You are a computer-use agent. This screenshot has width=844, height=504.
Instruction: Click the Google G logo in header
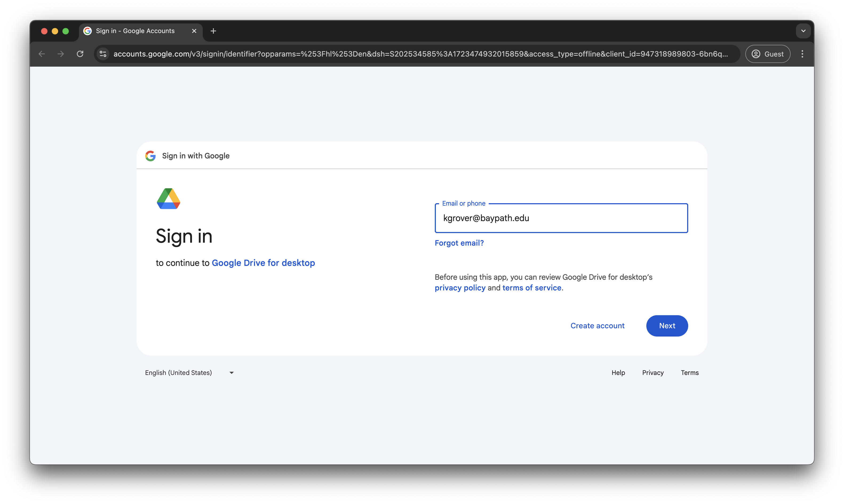[150, 156]
